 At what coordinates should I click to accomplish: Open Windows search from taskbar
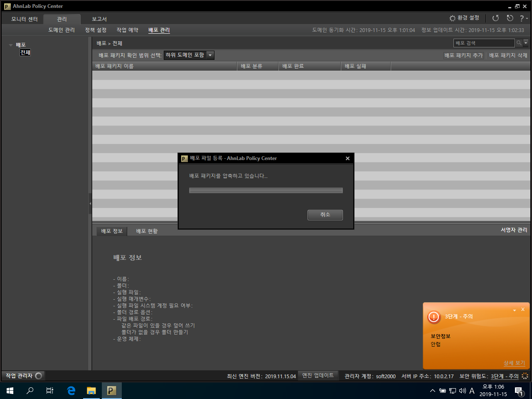pos(30,391)
